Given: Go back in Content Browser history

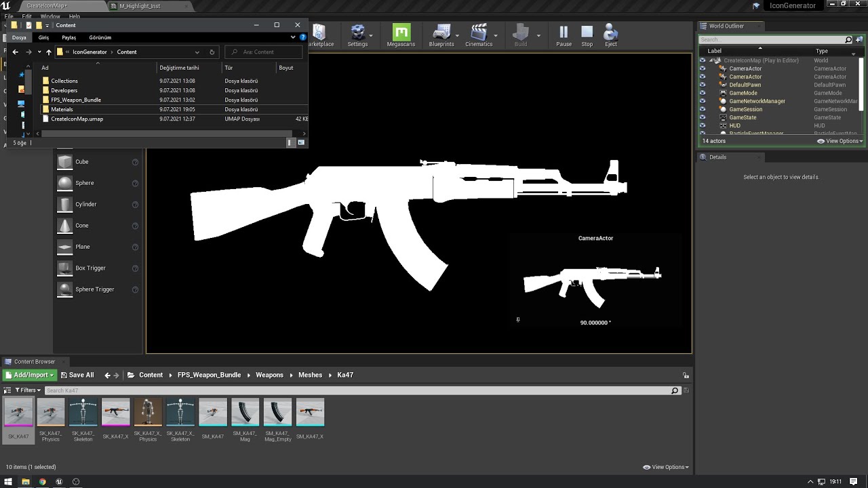Looking at the screenshot, I should [x=107, y=375].
